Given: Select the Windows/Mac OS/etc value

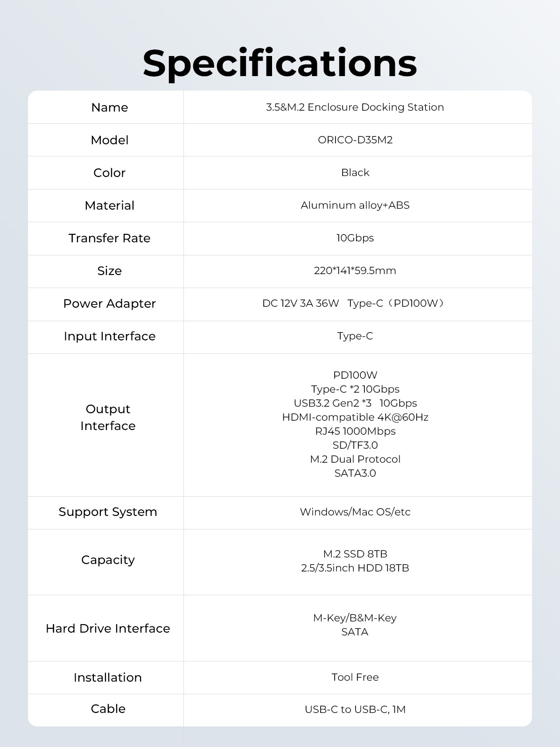Looking at the screenshot, I should [355, 512].
